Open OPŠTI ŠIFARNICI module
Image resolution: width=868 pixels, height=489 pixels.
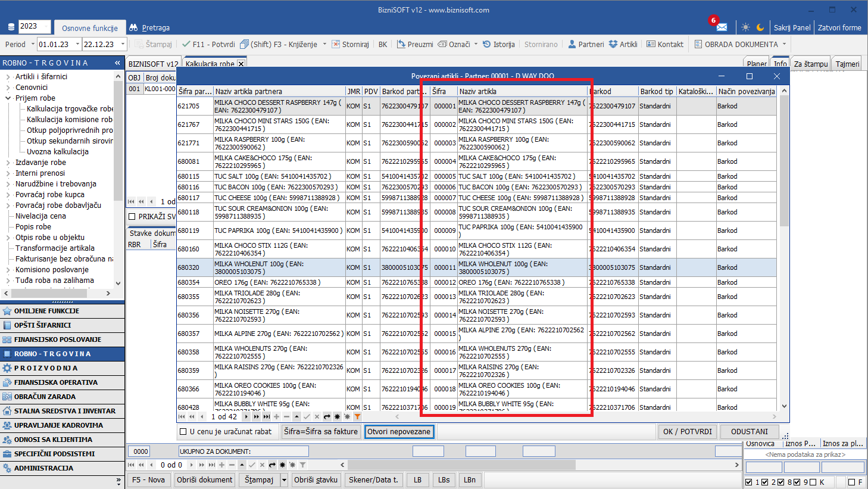coord(63,325)
